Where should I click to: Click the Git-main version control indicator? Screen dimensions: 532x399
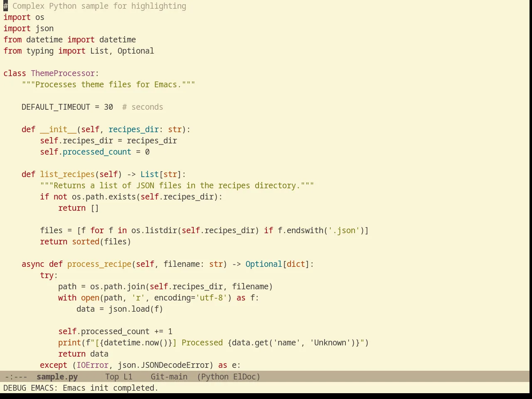pos(169,377)
